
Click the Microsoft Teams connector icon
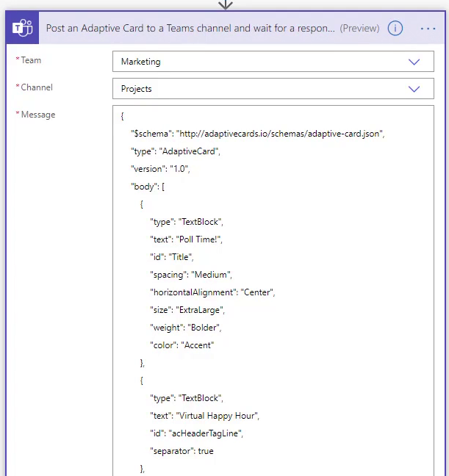coord(22,28)
